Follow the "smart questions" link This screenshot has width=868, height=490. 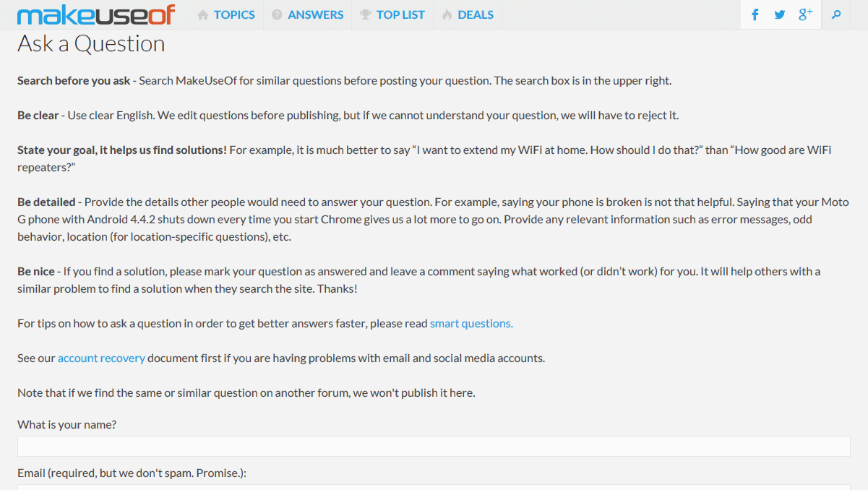coord(471,324)
